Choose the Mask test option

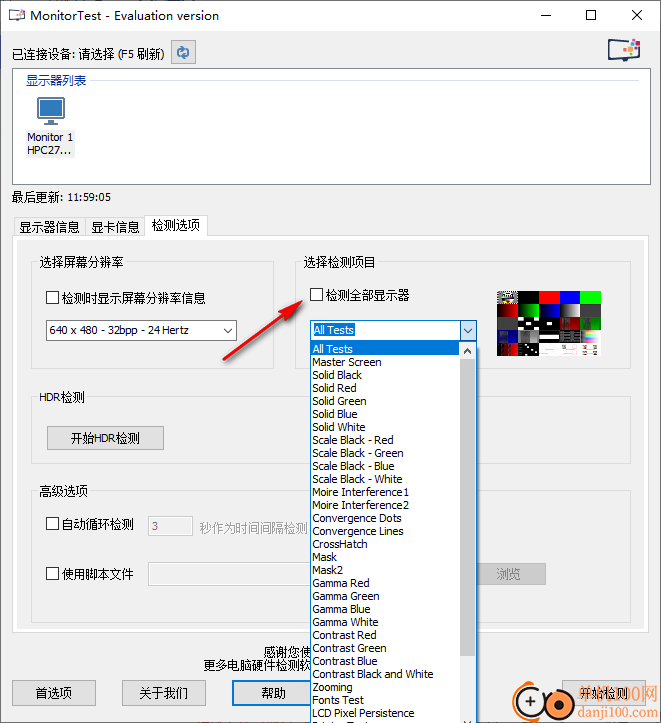click(385, 557)
